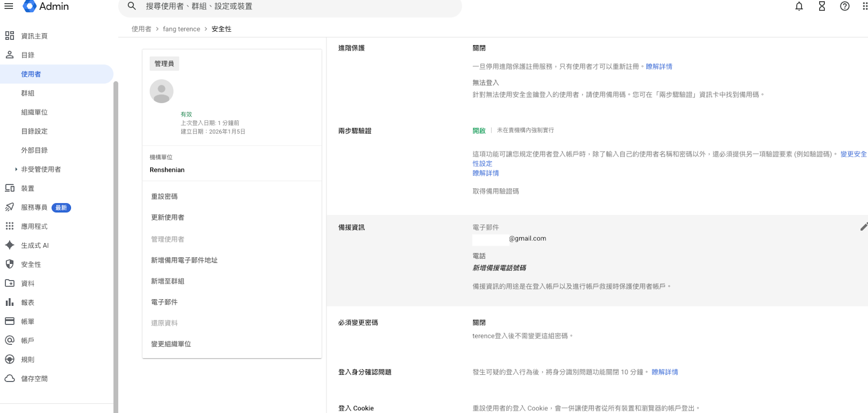Edit 備援資訊 with the pencil icon
The height and width of the screenshot is (413, 868).
point(864,227)
